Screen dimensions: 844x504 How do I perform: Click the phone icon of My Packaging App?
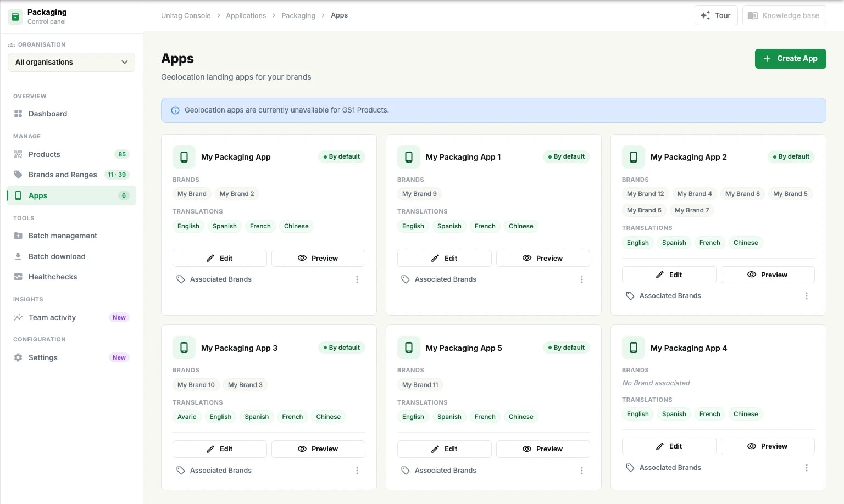[x=184, y=157]
